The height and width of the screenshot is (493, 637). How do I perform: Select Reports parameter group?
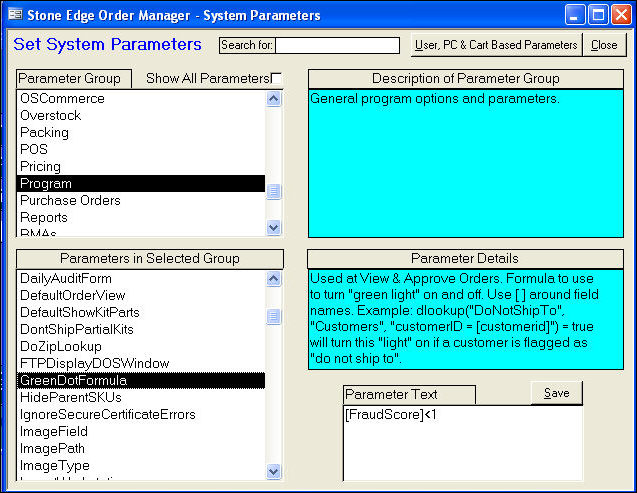coord(141,218)
